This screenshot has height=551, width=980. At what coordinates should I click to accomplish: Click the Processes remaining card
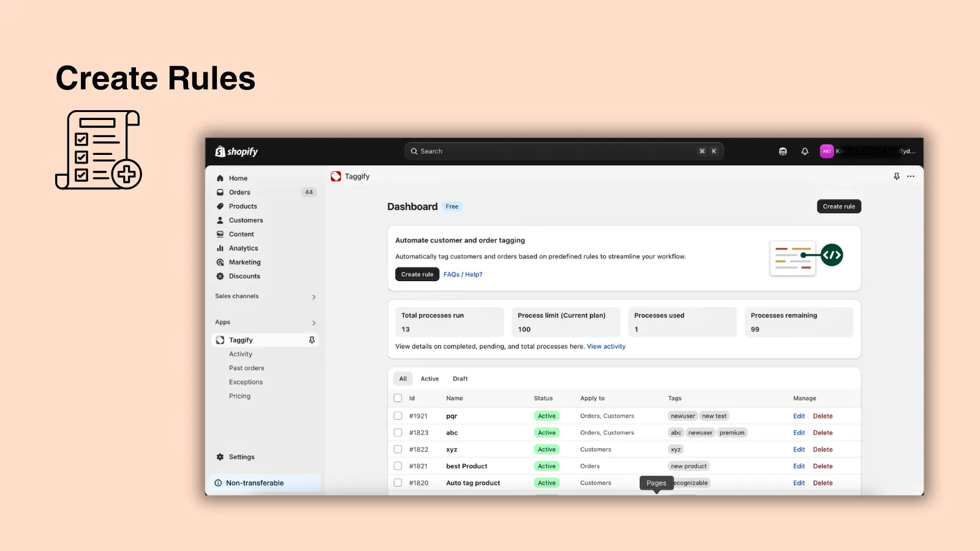(799, 322)
